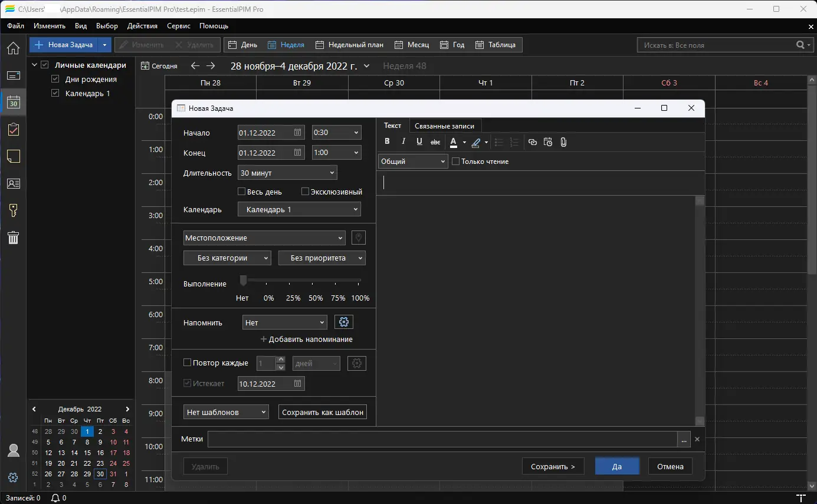This screenshot has width=817, height=504.
Task: Jump to Сегодня in the calendar
Action: [x=159, y=66]
